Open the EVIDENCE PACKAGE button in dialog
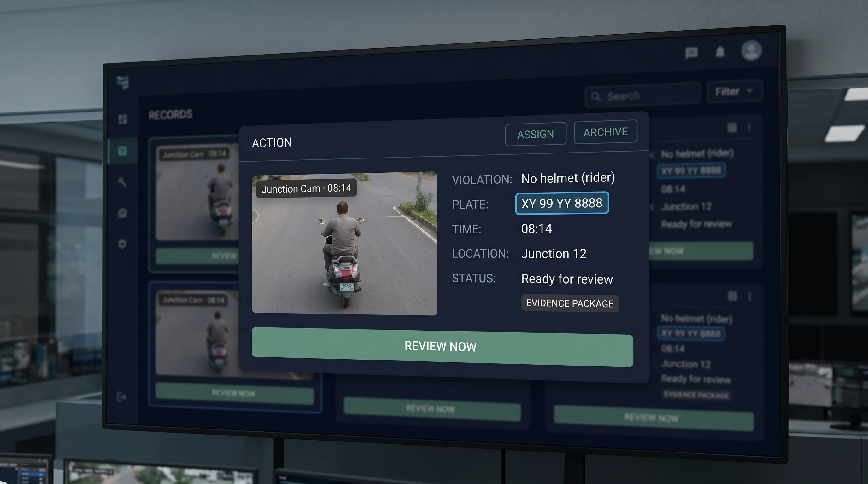 (x=570, y=303)
